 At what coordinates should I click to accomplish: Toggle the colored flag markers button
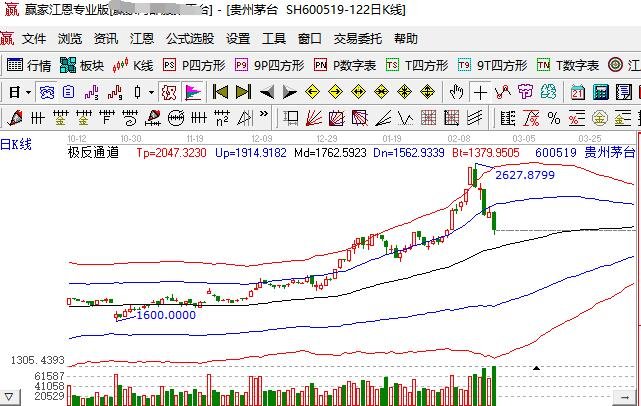tap(193, 92)
